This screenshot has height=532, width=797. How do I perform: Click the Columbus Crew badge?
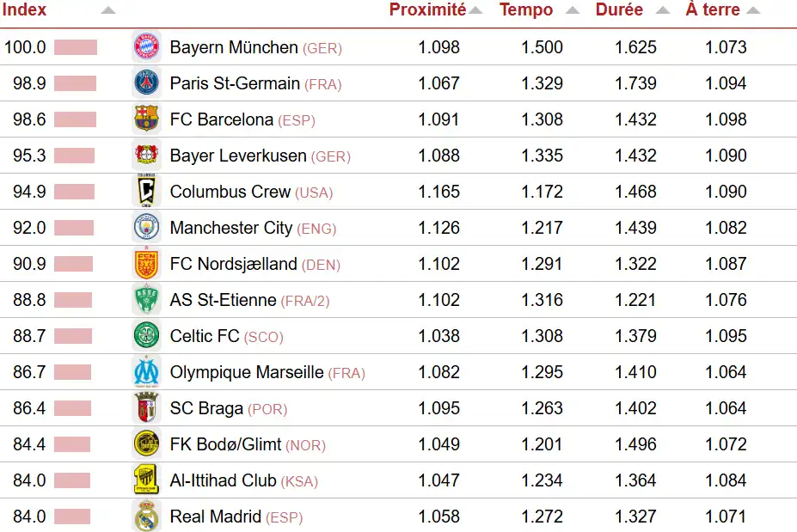146,192
